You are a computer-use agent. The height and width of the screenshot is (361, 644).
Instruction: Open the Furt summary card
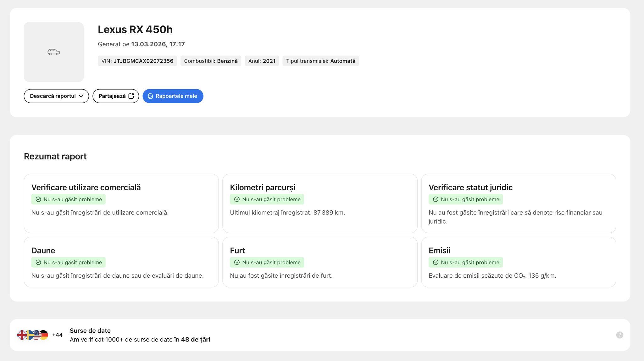click(x=319, y=262)
